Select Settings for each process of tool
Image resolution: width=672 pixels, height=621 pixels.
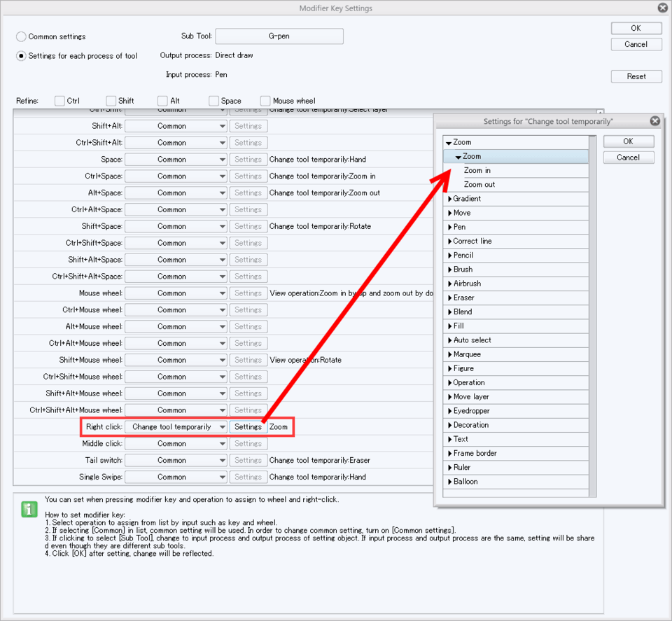[x=22, y=56]
